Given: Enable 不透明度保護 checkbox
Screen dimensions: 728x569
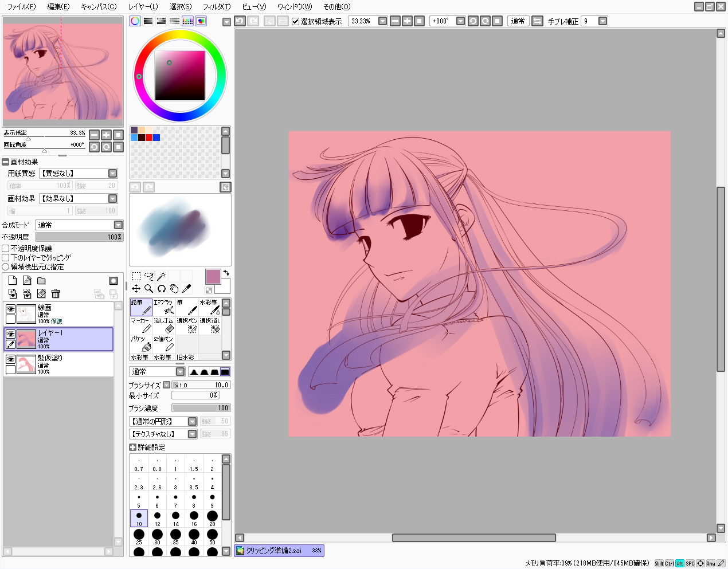Looking at the screenshot, I should 6,249.
